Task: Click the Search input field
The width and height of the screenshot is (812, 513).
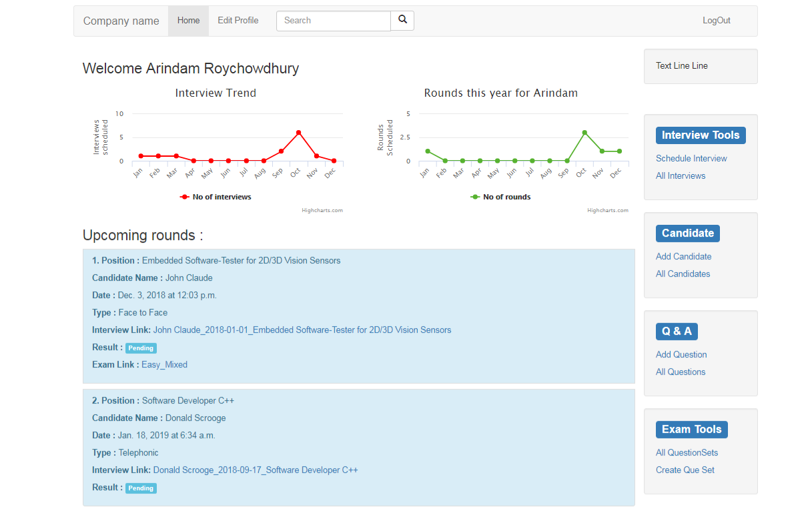Action: 333,21
